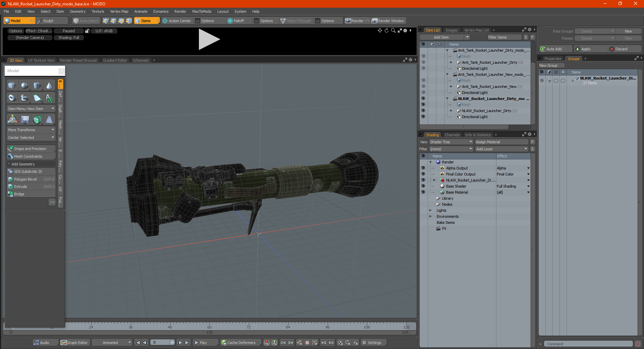Toggle visibility of Final Color Output layer
The height and width of the screenshot is (349, 644).
coord(423,174)
